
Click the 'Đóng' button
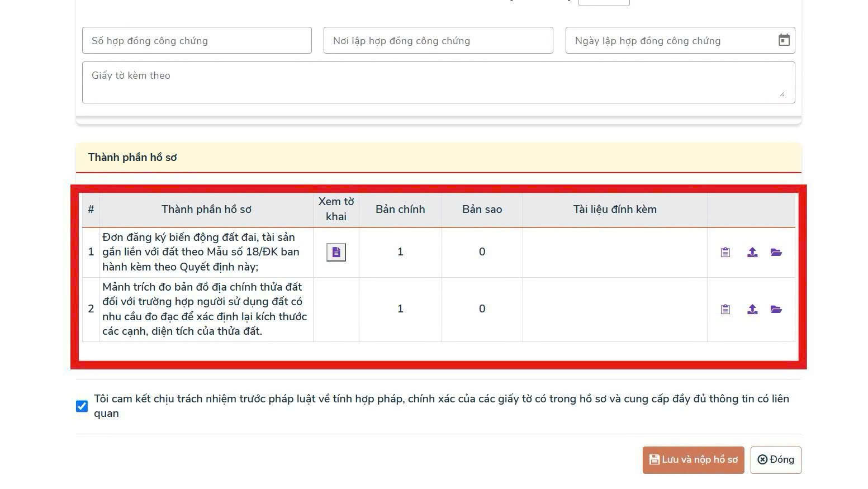tap(776, 460)
